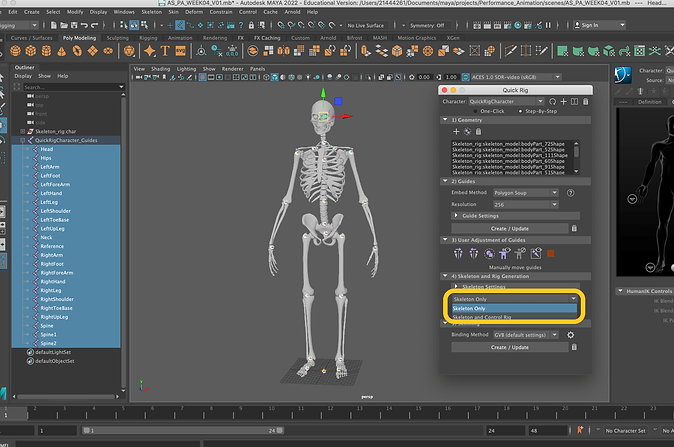Image resolution: width=674 pixels, height=447 pixels.
Task: Select the LeftForeArm guide in the Outliner
Action: tap(55, 184)
